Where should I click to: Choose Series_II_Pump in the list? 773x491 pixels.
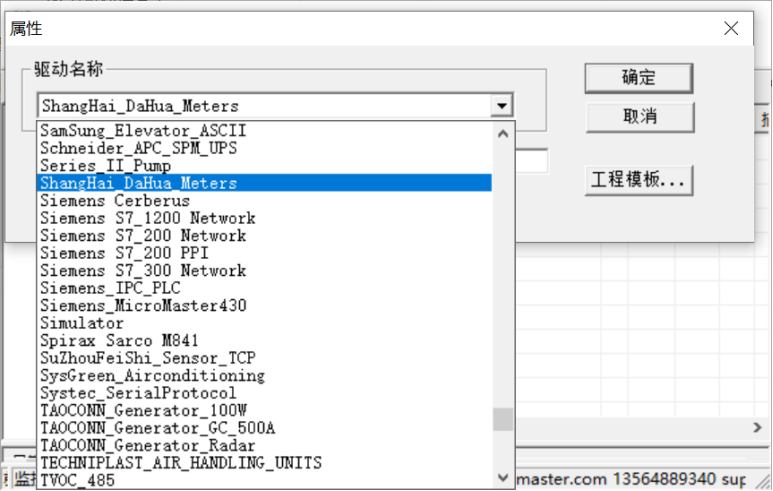pos(265,166)
